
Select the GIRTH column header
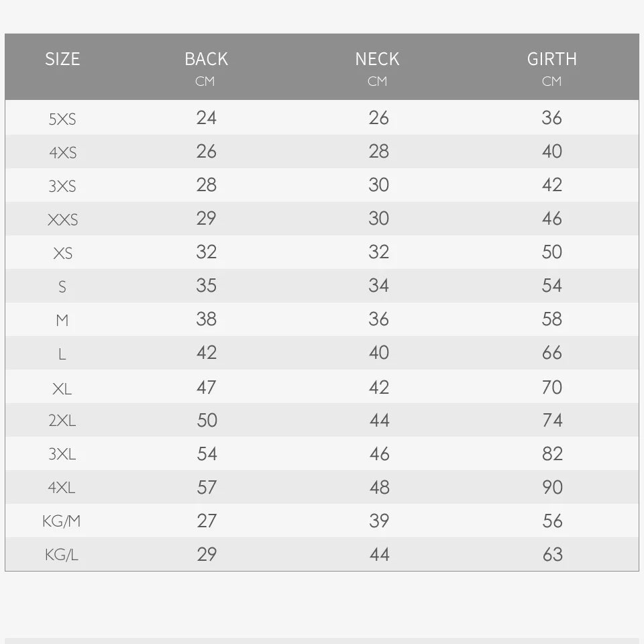click(551, 59)
